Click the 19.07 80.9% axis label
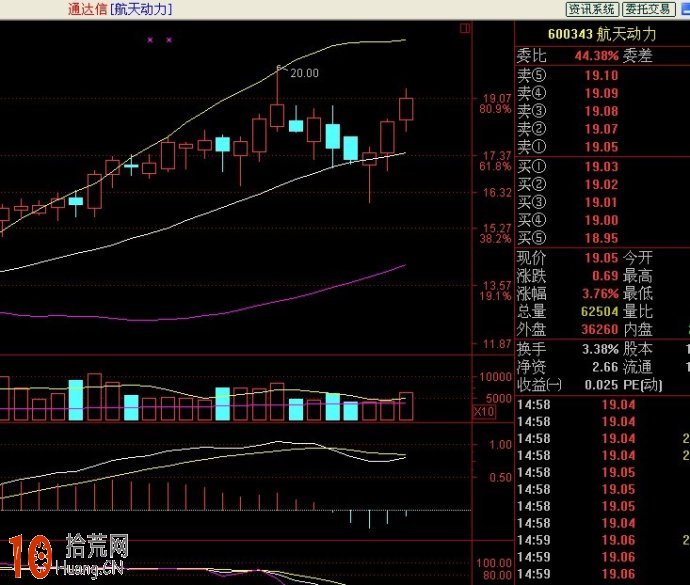The width and height of the screenshot is (690, 585). (x=495, y=103)
